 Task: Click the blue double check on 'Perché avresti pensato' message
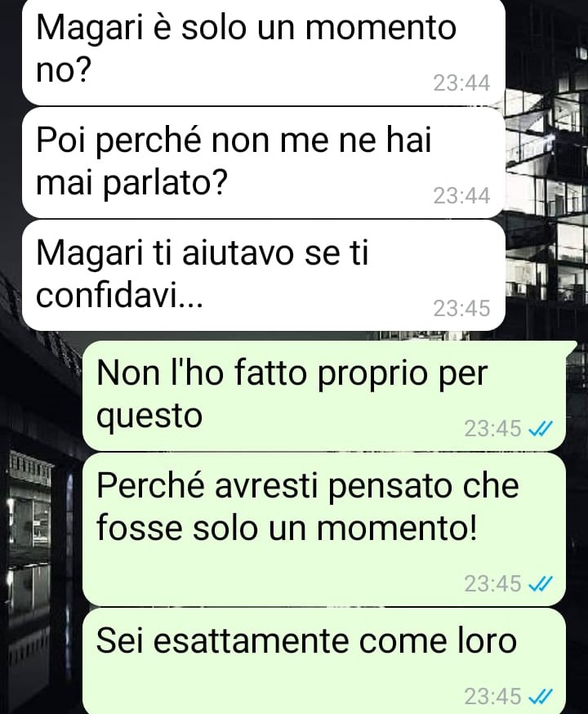click(x=540, y=583)
